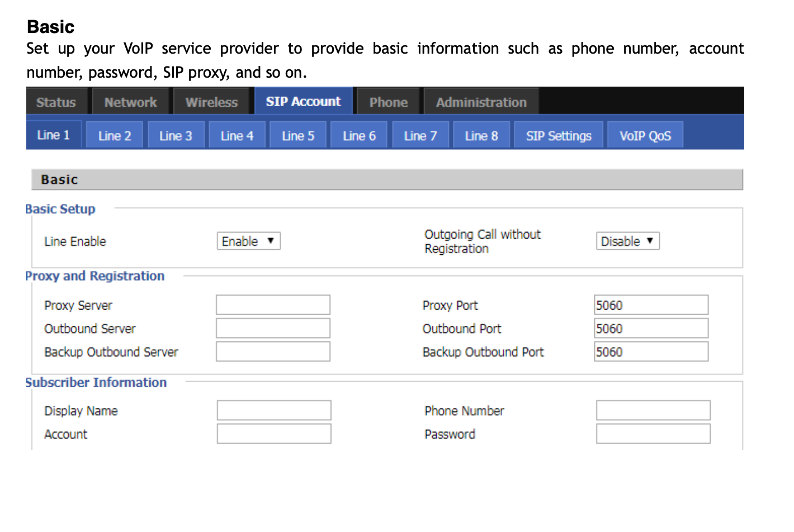Image resolution: width=794 pixels, height=532 pixels.
Task: Go to the Administration tab
Action: [x=481, y=102]
